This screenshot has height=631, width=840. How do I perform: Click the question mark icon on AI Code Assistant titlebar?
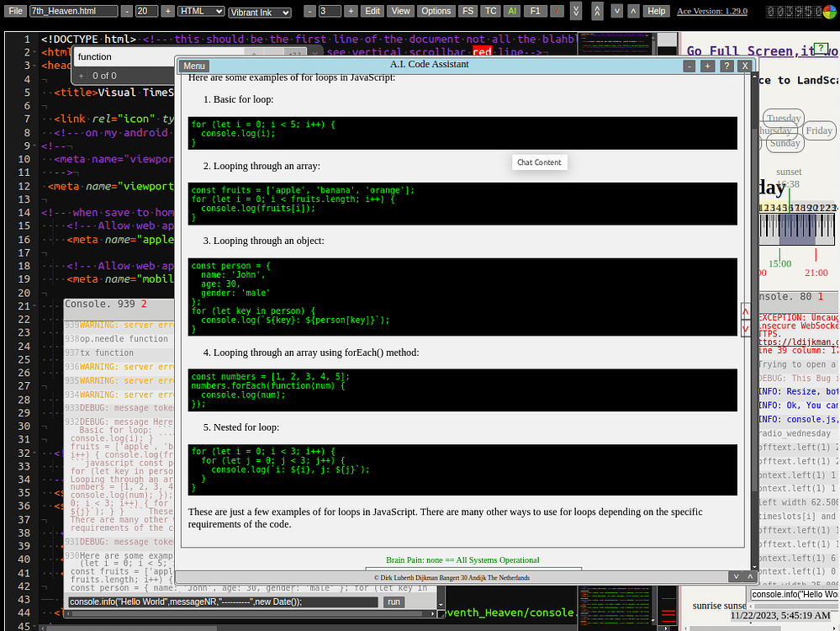tap(726, 66)
